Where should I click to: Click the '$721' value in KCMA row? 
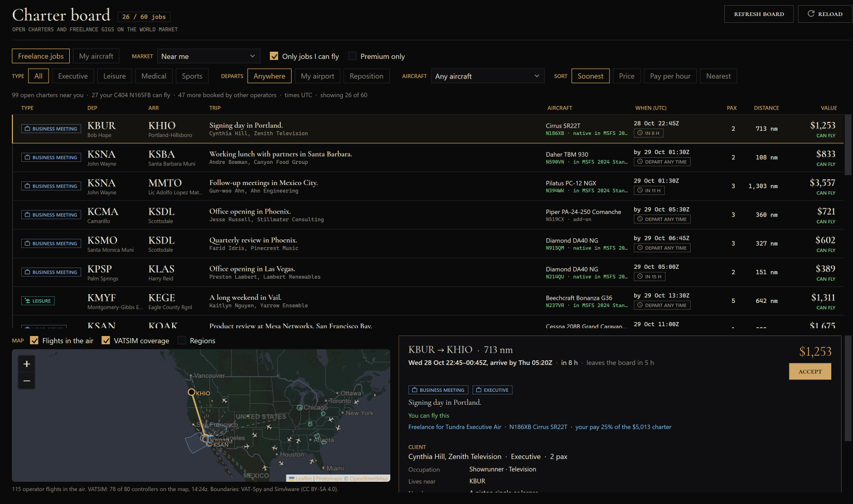click(826, 211)
